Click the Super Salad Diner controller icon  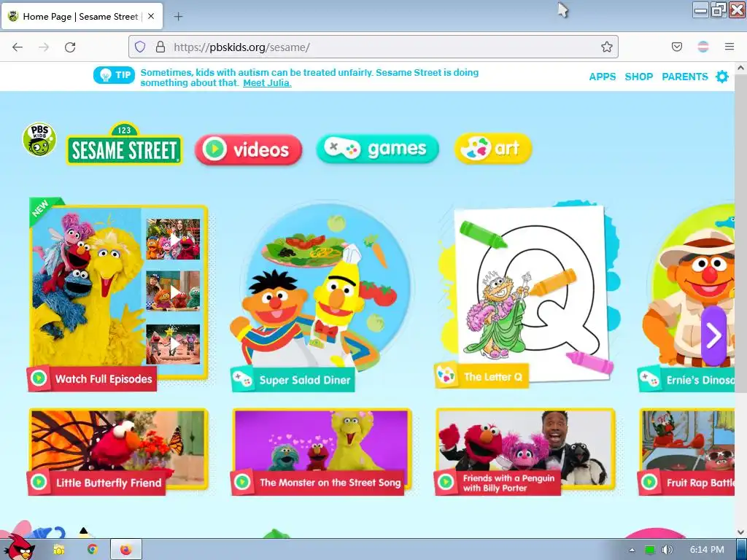[x=242, y=379]
